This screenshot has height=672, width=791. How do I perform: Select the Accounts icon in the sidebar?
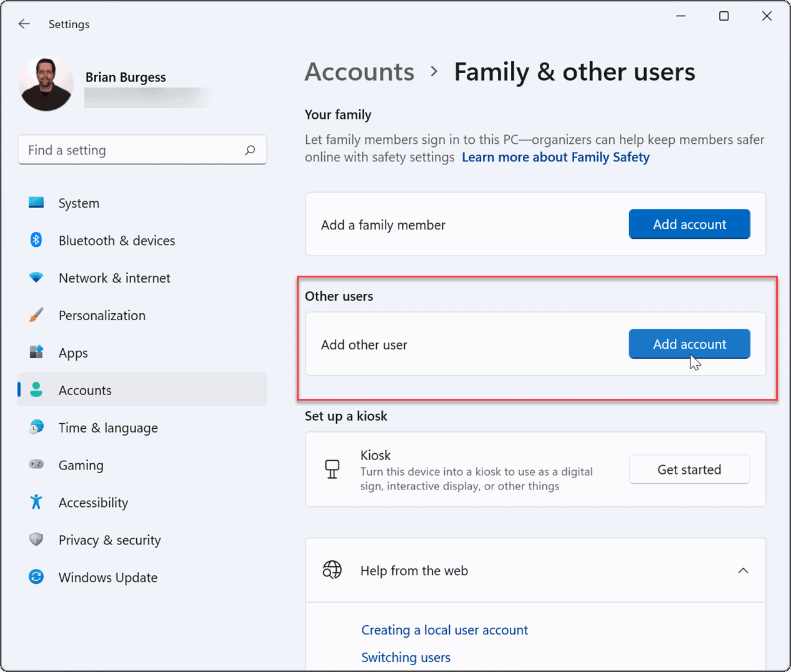coord(36,389)
